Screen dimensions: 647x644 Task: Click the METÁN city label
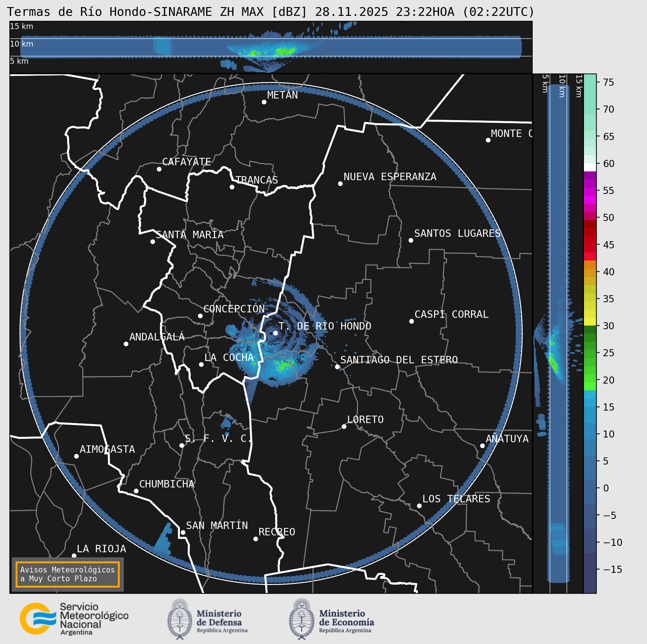[282, 95]
